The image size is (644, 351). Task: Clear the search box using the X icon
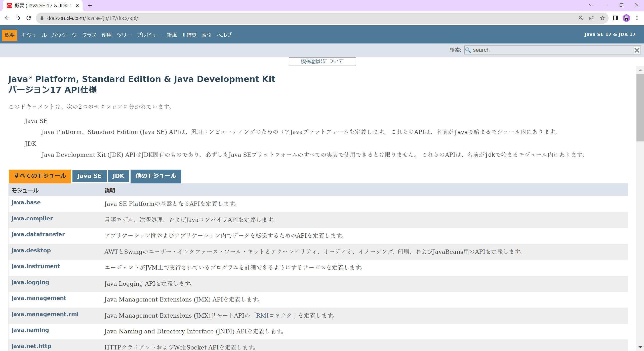pos(637,50)
